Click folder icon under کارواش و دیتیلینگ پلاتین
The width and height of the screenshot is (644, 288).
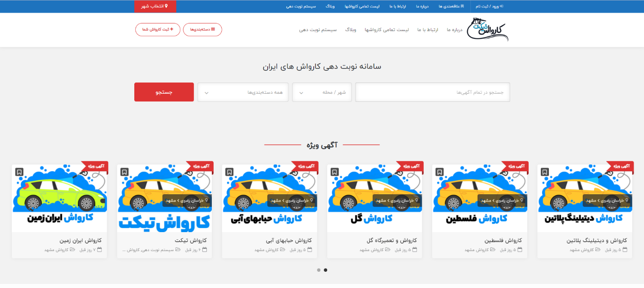coord(598,250)
